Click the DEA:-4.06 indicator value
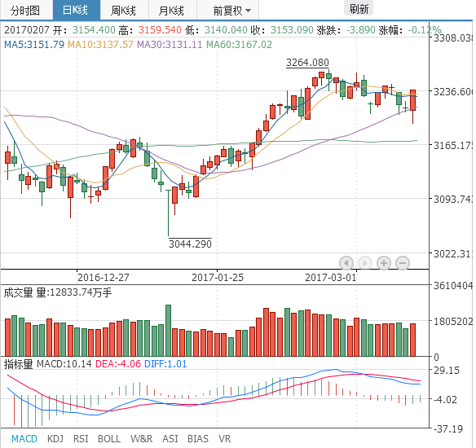476x448 pixels. (x=118, y=363)
